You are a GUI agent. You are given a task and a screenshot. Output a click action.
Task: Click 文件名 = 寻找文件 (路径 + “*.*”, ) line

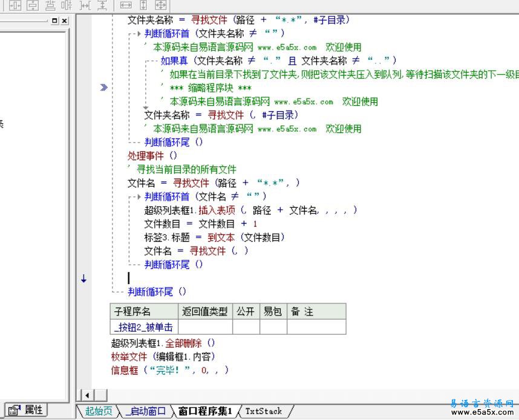point(214,183)
